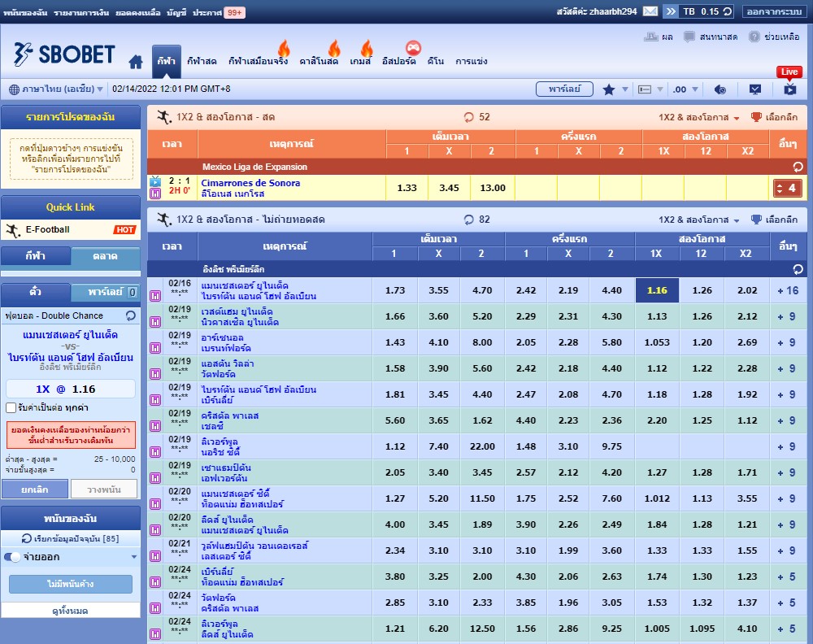Expand more markets for Cimarrones de Sonora
Screen dimensions: 813x644
tap(788, 189)
